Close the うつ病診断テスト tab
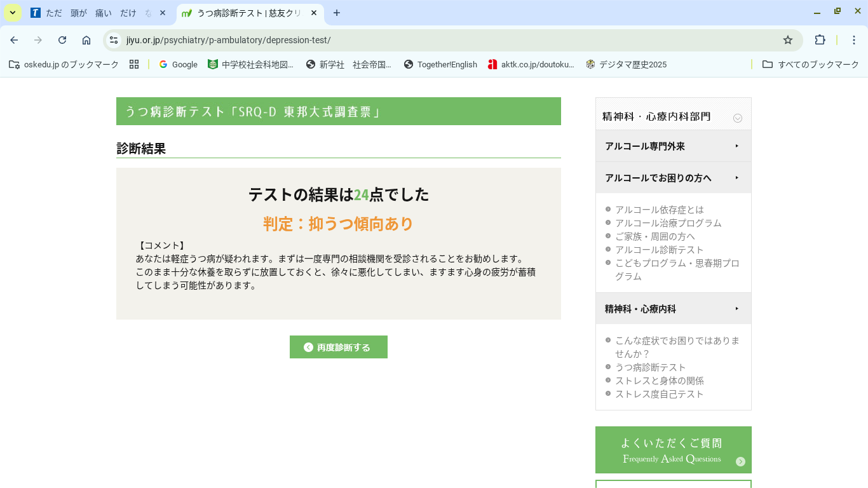Screen dimensions: 868x488 click(x=314, y=13)
